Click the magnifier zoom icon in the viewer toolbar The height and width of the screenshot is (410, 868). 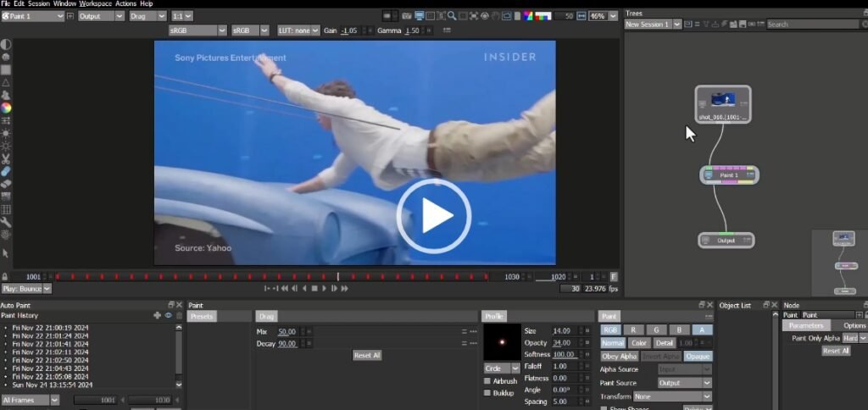point(452,16)
